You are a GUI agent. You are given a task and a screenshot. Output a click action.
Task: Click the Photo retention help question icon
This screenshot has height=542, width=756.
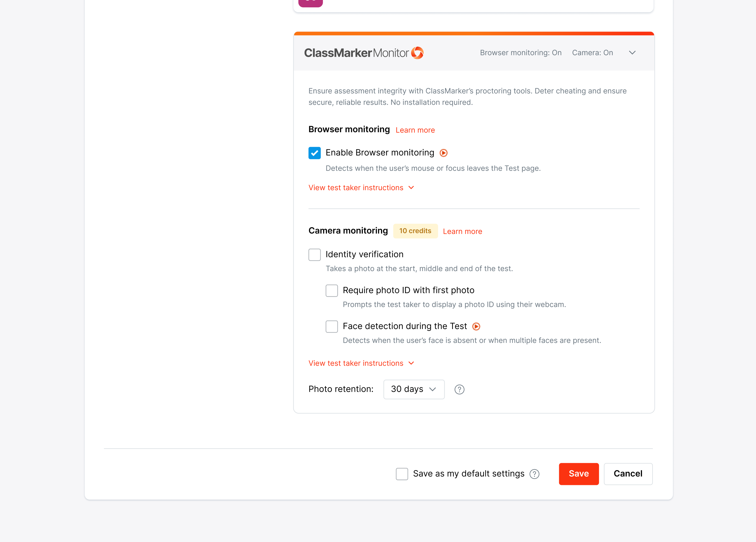coord(459,389)
